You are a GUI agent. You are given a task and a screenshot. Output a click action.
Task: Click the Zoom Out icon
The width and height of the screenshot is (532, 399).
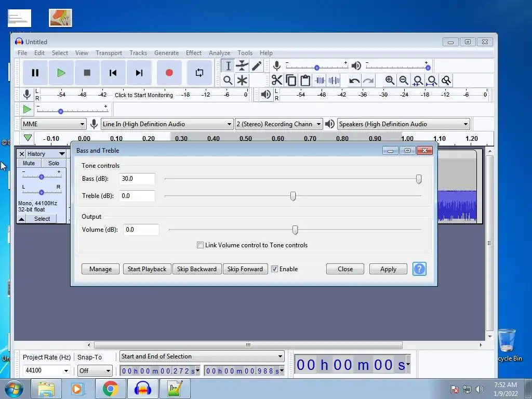(404, 81)
